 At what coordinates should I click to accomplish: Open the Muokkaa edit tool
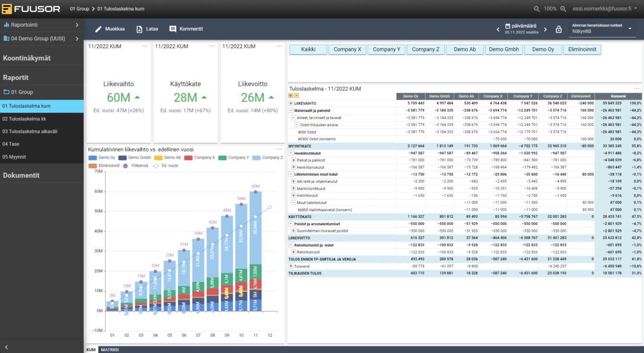pyautogui.click(x=110, y=29)
